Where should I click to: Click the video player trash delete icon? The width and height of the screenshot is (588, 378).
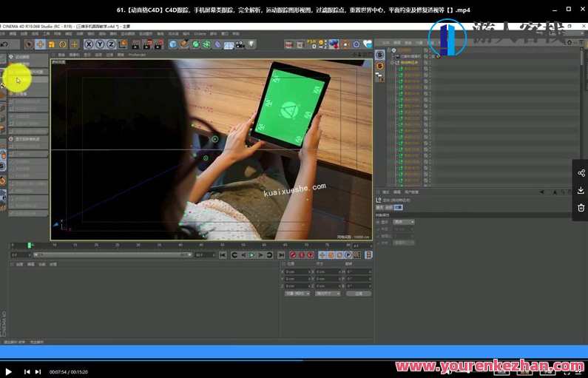click(x=581, y=208)
